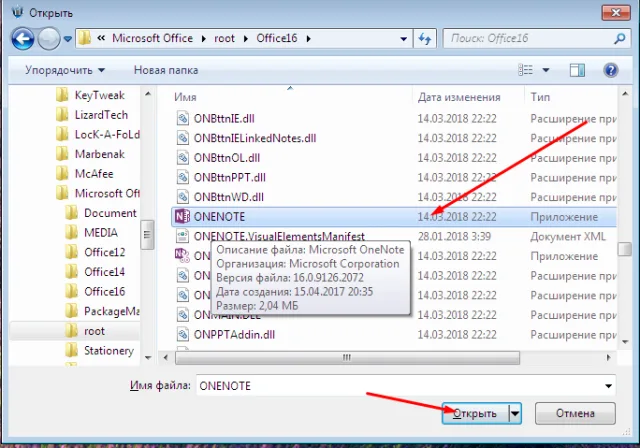Open the file name combo box dropdown
This screenshot has height=448, width=640.
tap(608, 386)
